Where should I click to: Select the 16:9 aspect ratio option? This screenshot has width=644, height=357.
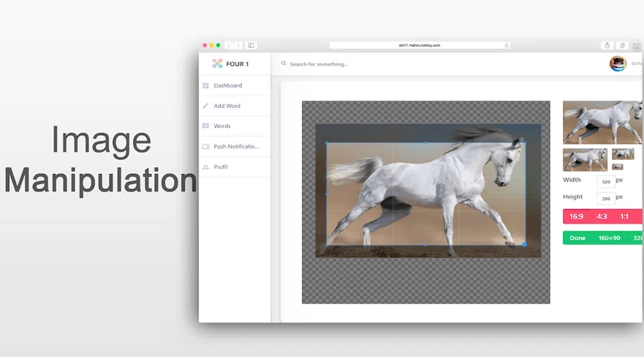(576, 217)
